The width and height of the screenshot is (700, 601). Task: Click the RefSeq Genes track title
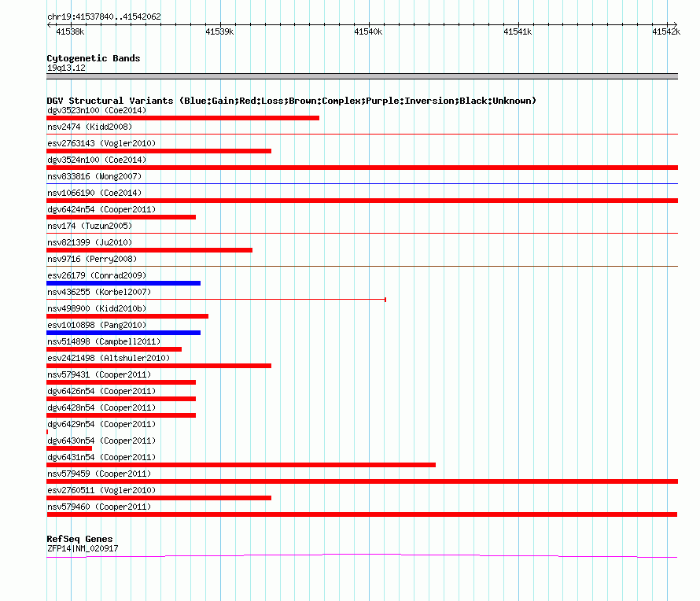click(79, 539)
